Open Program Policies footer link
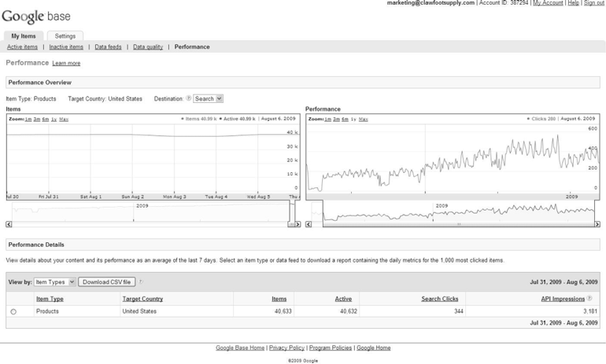Image resolution: width=606 pixels, height=364 pixels. pyautogui.click(x=331, y=347)
